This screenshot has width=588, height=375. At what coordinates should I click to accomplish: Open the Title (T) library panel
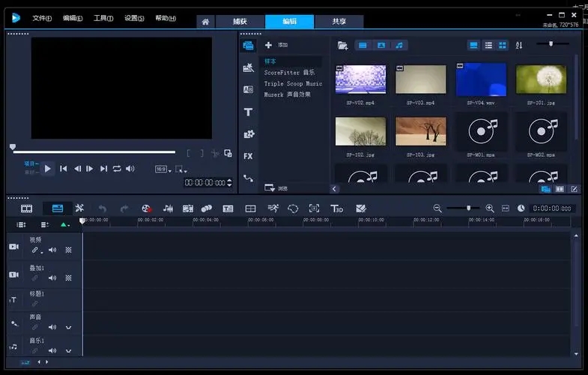tap(248, 112)
